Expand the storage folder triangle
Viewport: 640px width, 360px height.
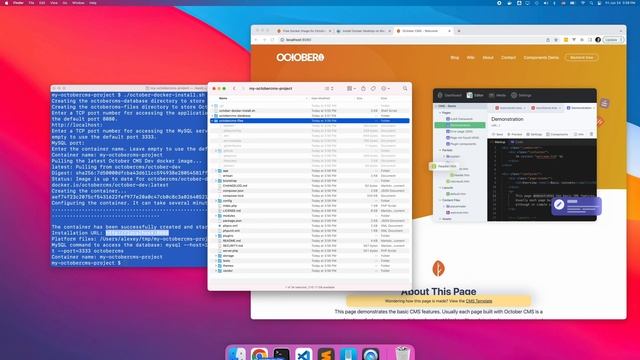[216, 256]
